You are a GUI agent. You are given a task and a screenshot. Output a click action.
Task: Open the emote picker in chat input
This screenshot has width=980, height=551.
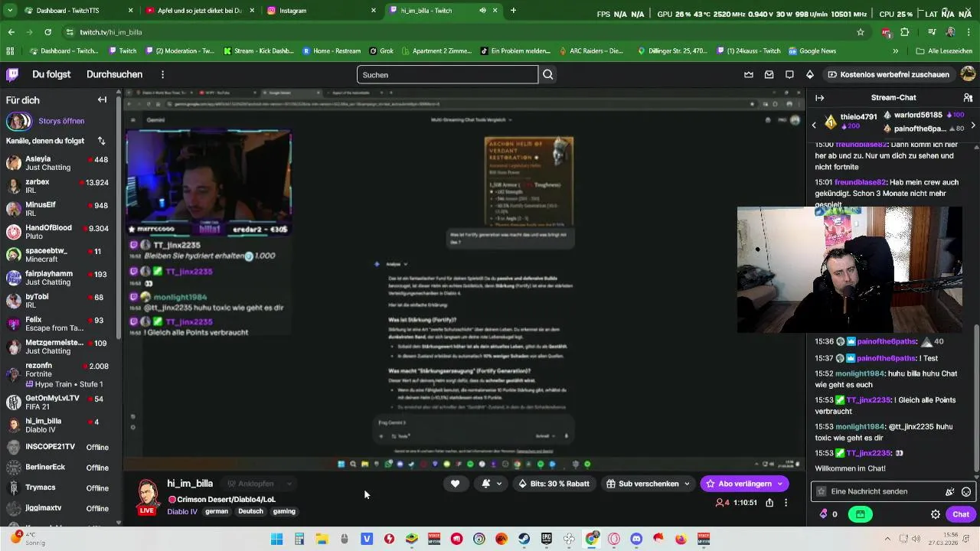966,492
